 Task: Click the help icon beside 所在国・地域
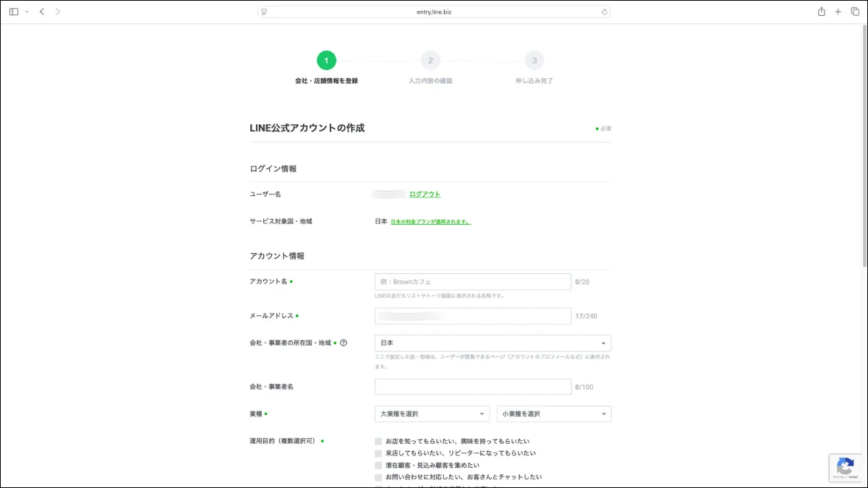344,343
